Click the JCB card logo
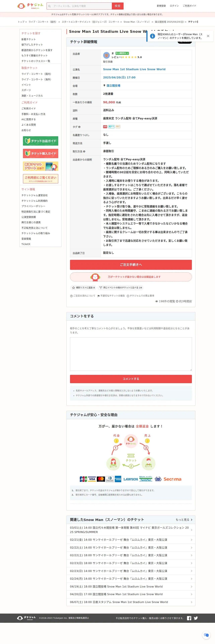 [x=83, y=479]
